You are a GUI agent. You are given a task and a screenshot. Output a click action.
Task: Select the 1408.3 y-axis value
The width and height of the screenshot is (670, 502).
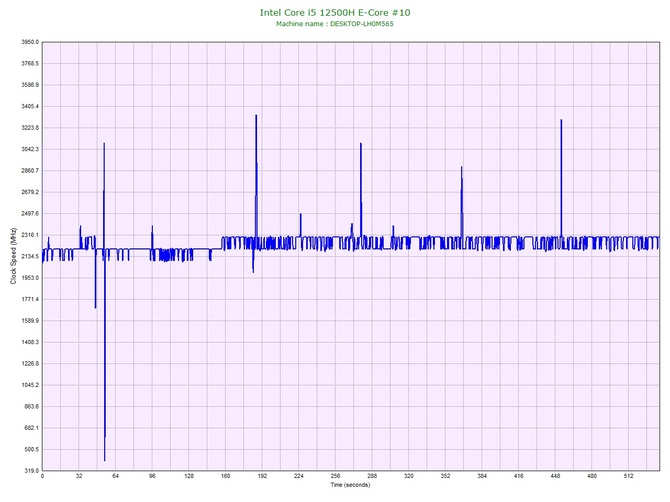(x=30, y=342)
